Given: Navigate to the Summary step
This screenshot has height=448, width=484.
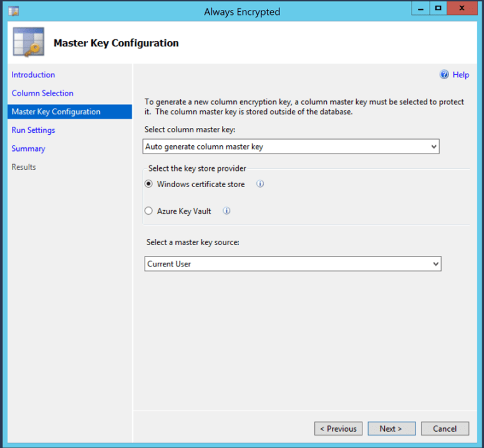Looking at the screenshot, I should 28,149.
